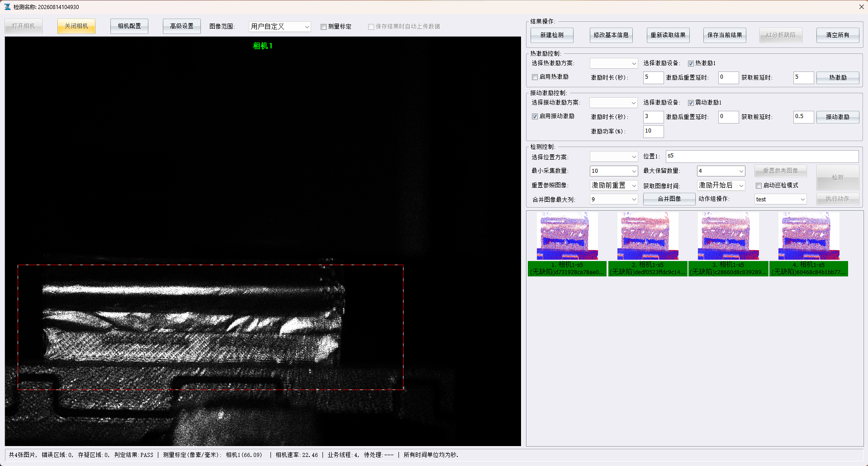Click the 激励功率(%) input field
The width and height of the screenshot is (868, 466).
[x=653, y=131]
